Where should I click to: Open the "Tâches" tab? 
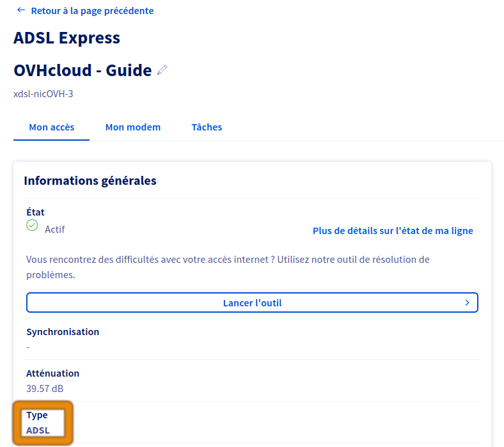click(207, 127)
